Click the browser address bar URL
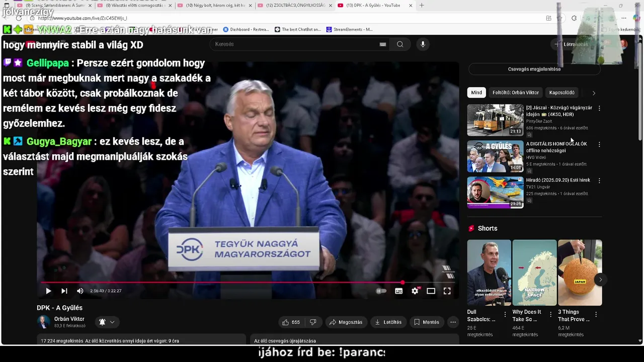The height and width of the screenshot is (362, 644). tap(83, 18)
